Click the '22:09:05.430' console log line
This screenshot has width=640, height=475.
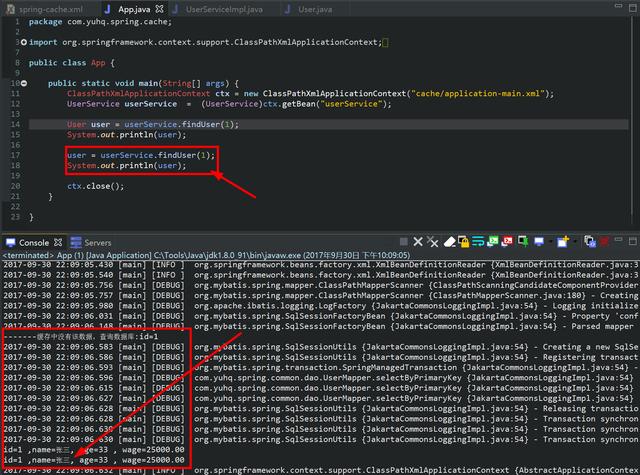320,265
